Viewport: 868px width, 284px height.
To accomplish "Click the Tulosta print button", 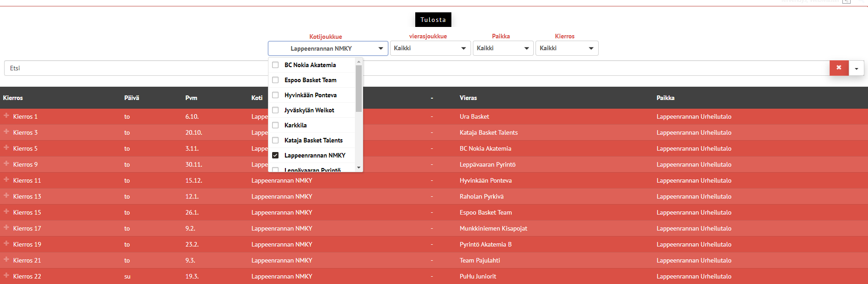I will tap(433, 20).
